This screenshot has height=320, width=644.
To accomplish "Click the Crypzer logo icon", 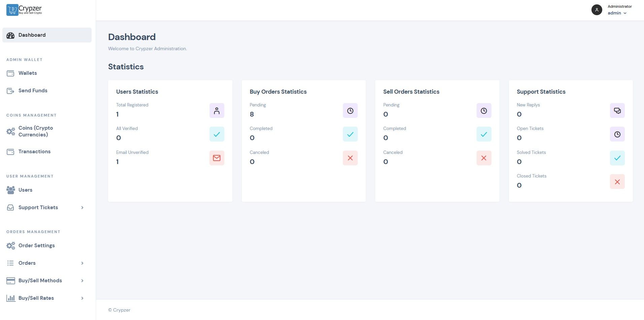I will coord(12,10).
